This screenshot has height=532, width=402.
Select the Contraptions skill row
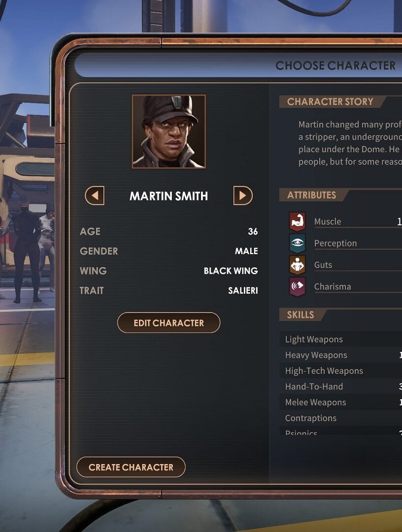click(340, 418)
